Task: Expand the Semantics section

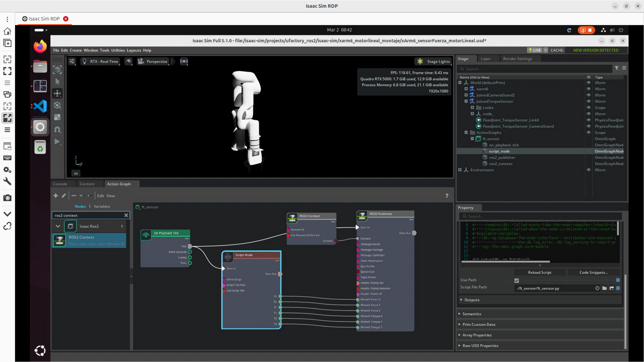Action: click(x=540, y=314)
